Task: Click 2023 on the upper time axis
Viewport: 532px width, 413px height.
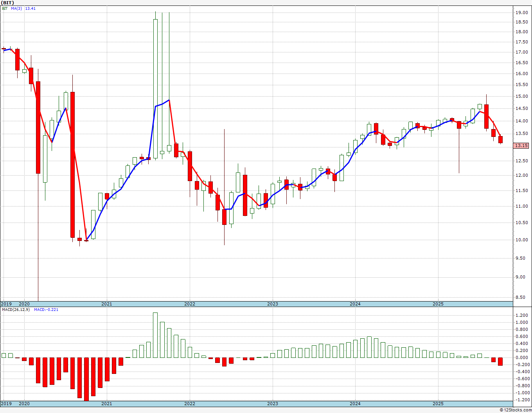Action: pyautogui.click(x=273, y=304)
